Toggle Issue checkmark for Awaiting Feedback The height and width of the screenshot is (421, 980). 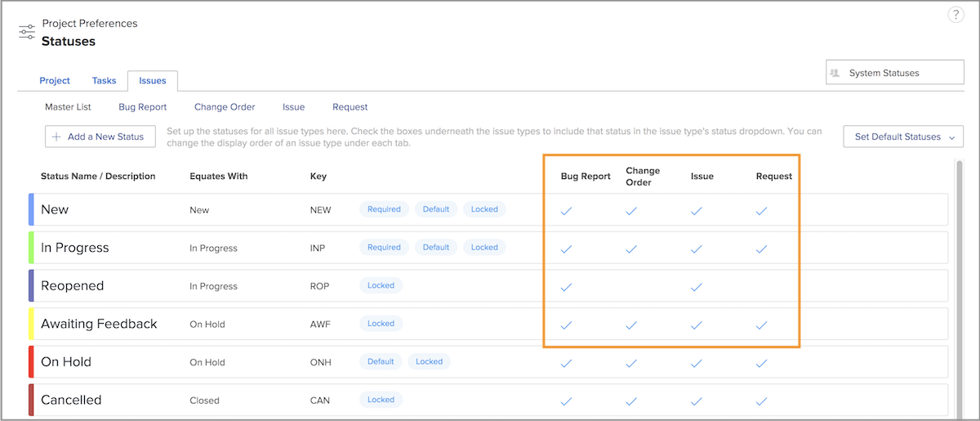pos(696,325)
